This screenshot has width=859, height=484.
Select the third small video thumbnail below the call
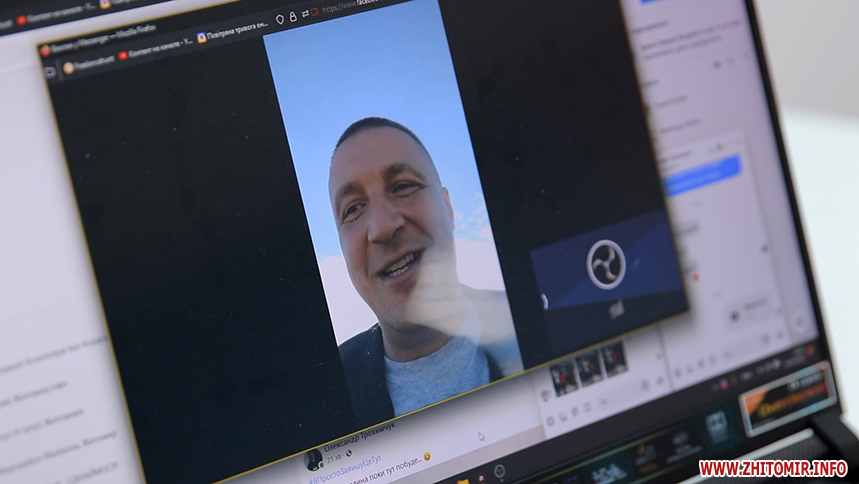pos(613,357)
